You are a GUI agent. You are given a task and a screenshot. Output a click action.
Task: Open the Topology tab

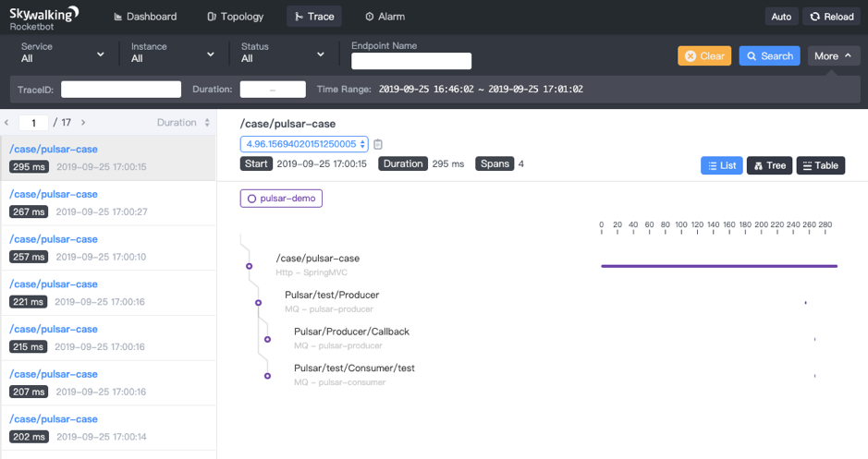(236, 17)
